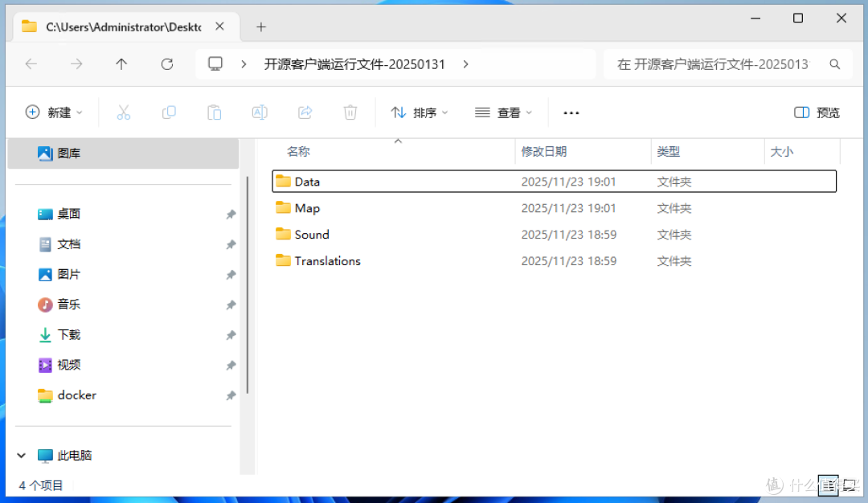The image size is (868, 503).
Task: Focus the folder search box
Action: (727, 64)
